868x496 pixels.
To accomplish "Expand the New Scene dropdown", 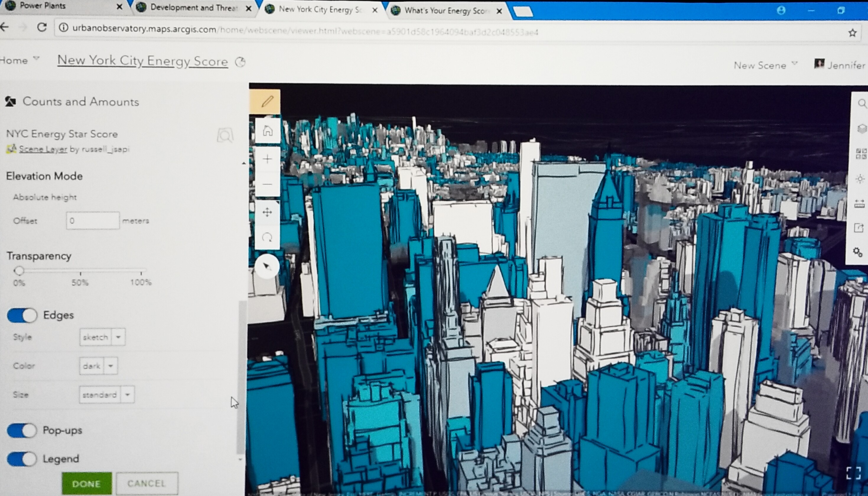I will coord(765,65).
